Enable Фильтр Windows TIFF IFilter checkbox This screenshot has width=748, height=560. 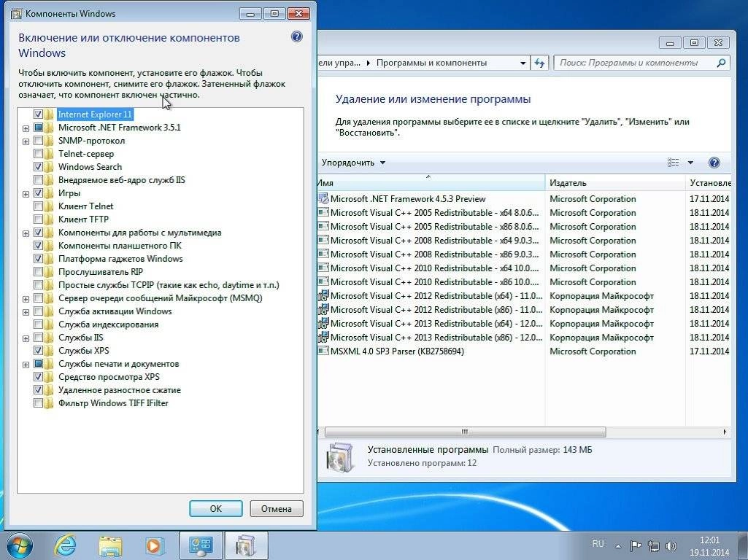coord(38,402)
